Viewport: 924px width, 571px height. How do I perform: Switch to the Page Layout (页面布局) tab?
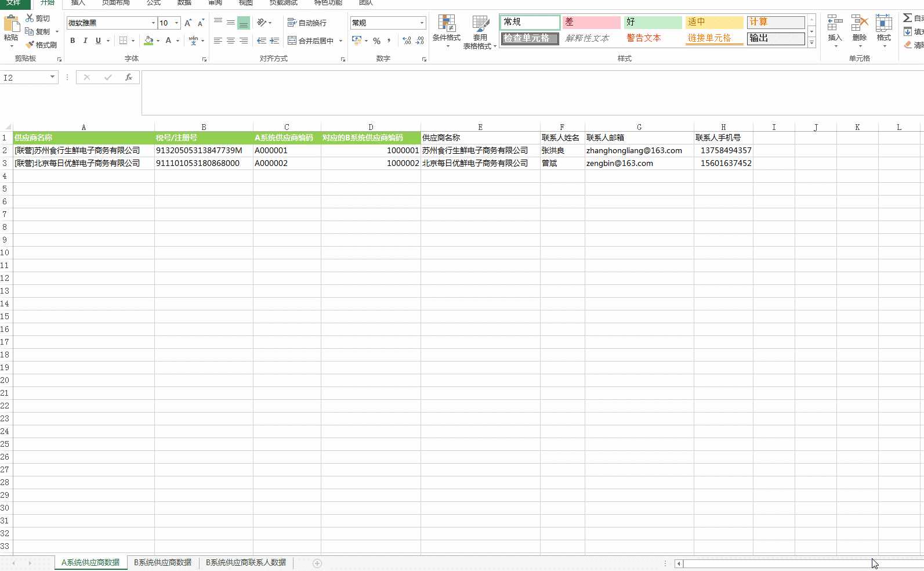click(115, 3)
